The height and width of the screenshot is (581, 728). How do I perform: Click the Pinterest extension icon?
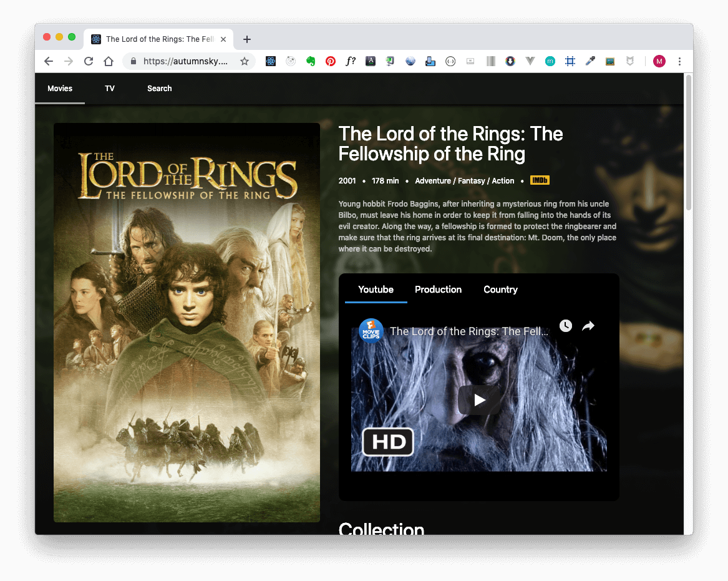pyautogui.click(x=331, y=61)
